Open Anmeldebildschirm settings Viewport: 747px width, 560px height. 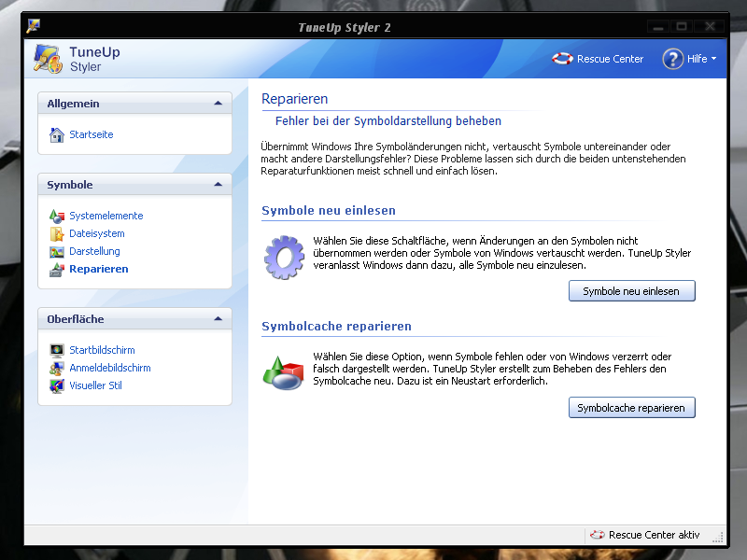tap(110, 368)
